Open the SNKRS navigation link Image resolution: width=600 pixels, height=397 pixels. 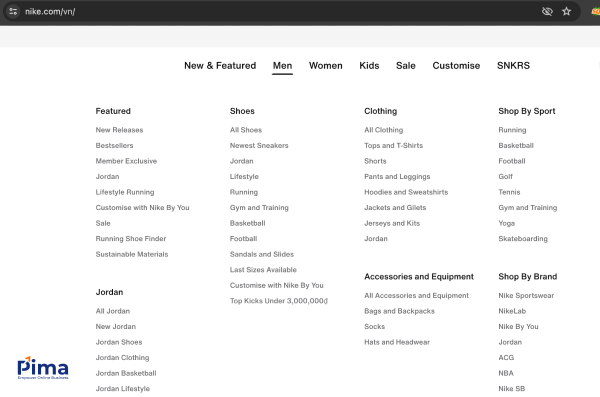coord(513,66)
